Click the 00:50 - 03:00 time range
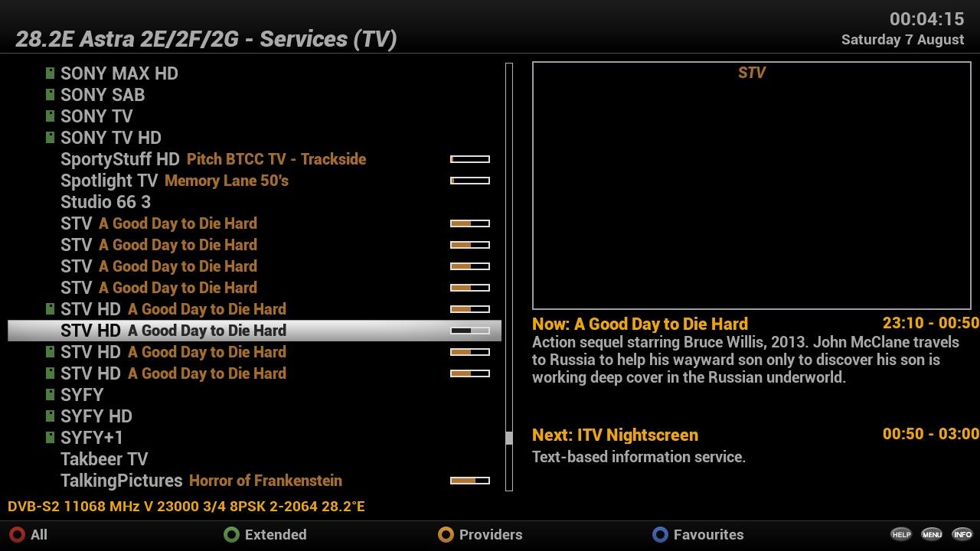This screenshot has width=980, height=551. [931, 434]
